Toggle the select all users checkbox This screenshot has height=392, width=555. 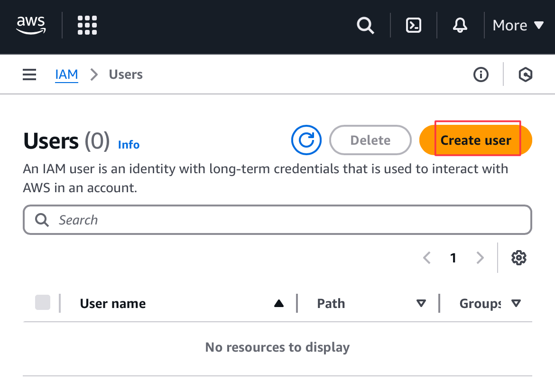click(43, 303)
